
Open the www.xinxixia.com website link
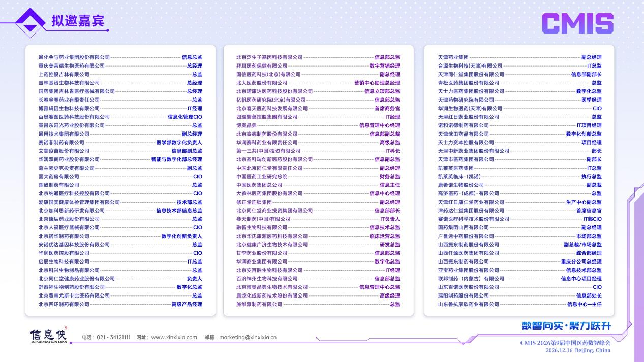pyautogui.click(x=174, y=337)
